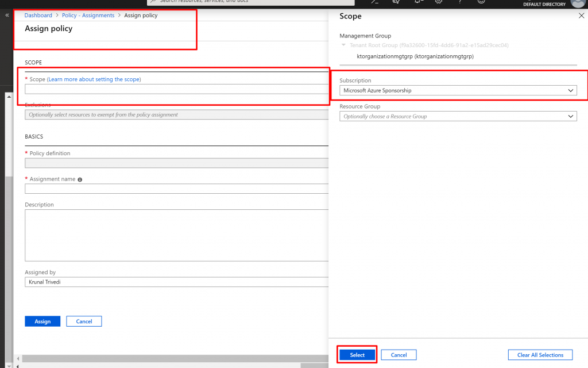
Task: Open the Resource Group dropdown
Action: point(458,116)
